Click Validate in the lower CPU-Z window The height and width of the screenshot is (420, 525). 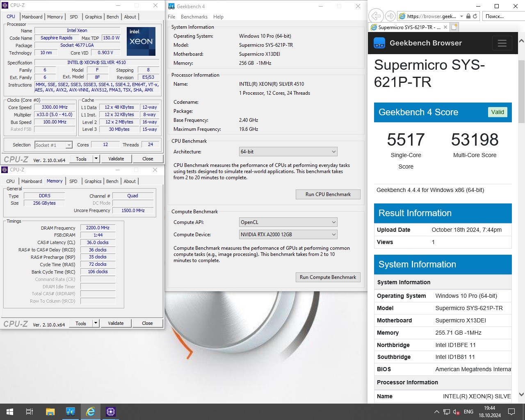(116, 323)
